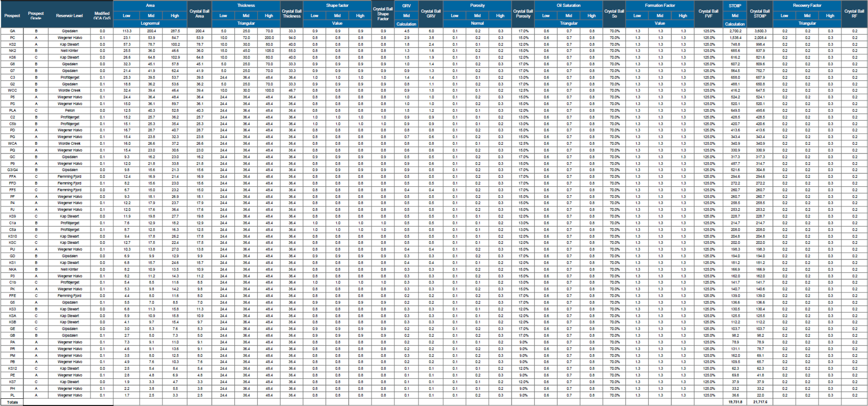
Task: Click the G3/G4 prospect cell
Action: (13, 170)
